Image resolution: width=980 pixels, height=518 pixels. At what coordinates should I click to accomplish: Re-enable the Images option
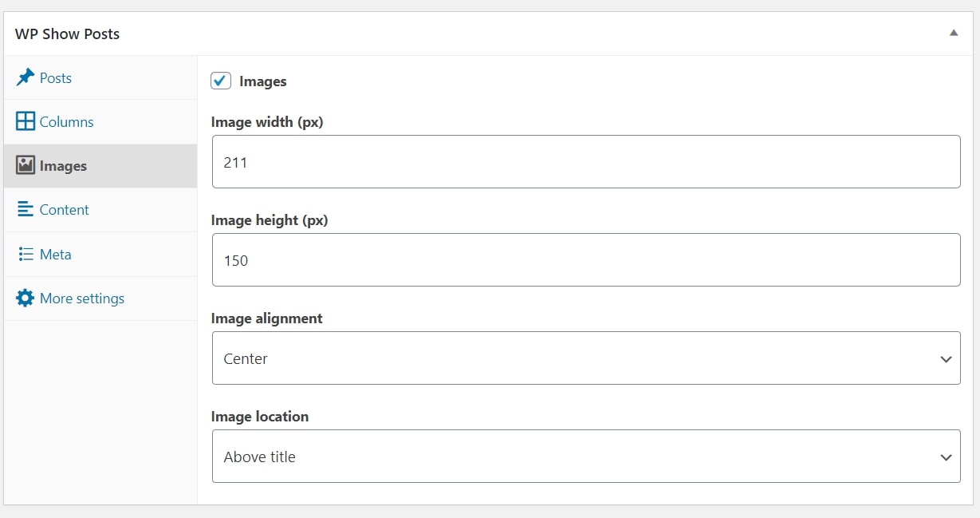coord(220,80)
